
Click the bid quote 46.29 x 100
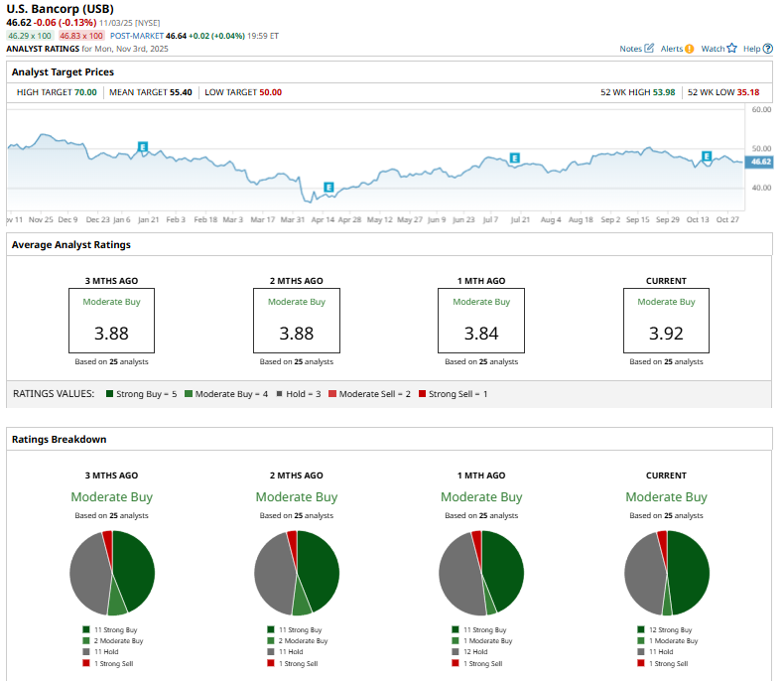[x=30, y=35]
